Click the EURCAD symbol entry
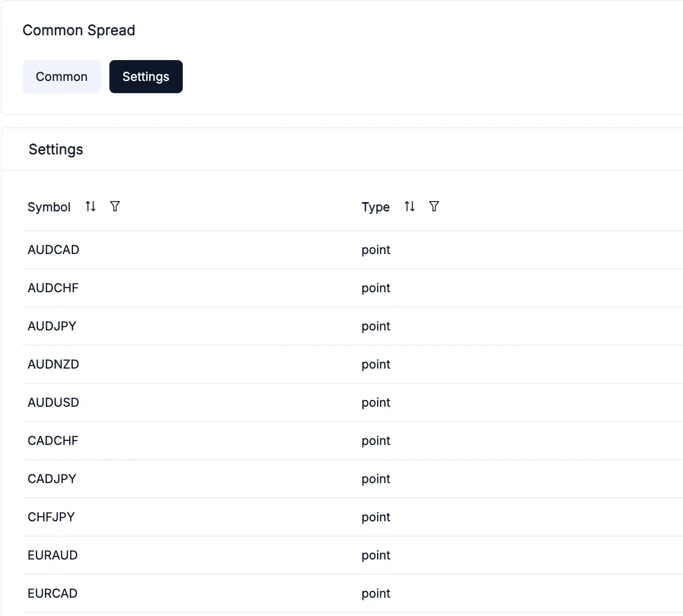 click(52, 594)
